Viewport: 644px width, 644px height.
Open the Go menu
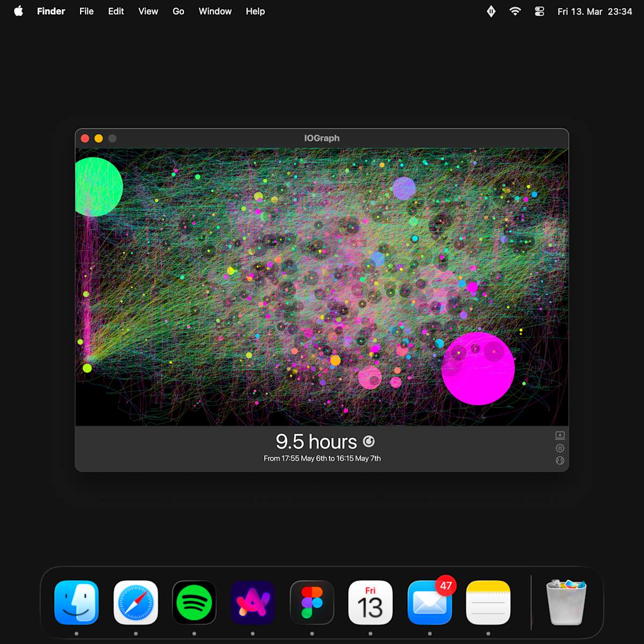pos(179,11)
